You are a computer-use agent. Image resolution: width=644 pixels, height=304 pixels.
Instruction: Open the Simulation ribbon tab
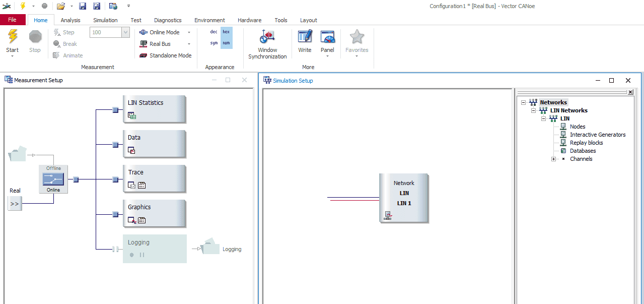tap(105, 20)
